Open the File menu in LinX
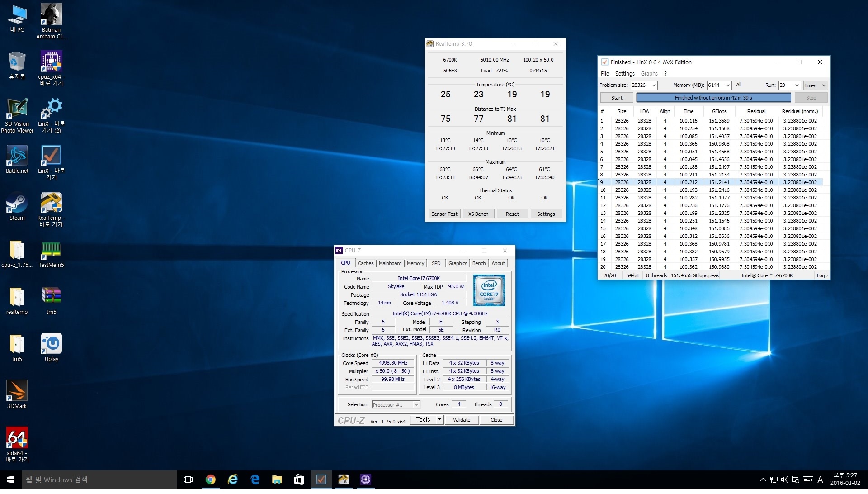 point(605,74)
